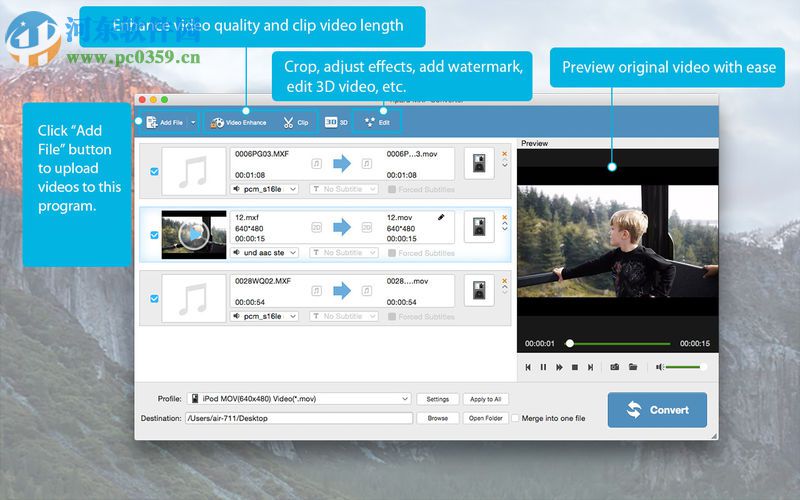
Task: Open audio track dropdown for 0028WQ02.MXF
Action: tap(264, 316)
